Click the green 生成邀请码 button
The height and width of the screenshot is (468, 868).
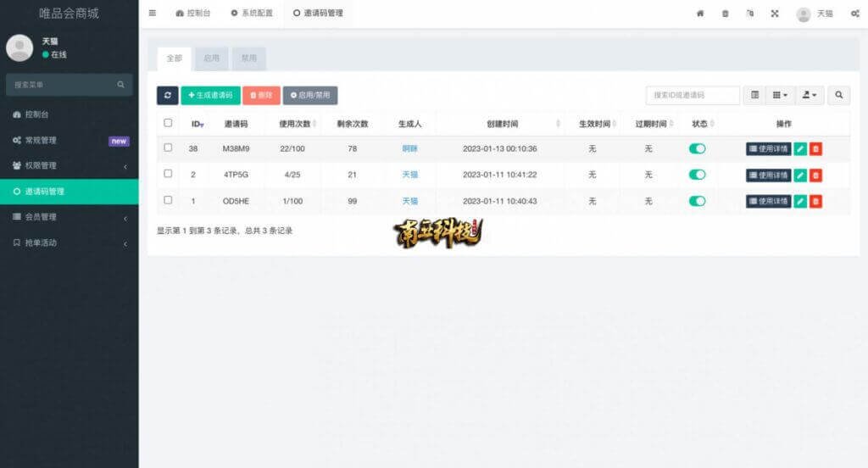point(210,96)
